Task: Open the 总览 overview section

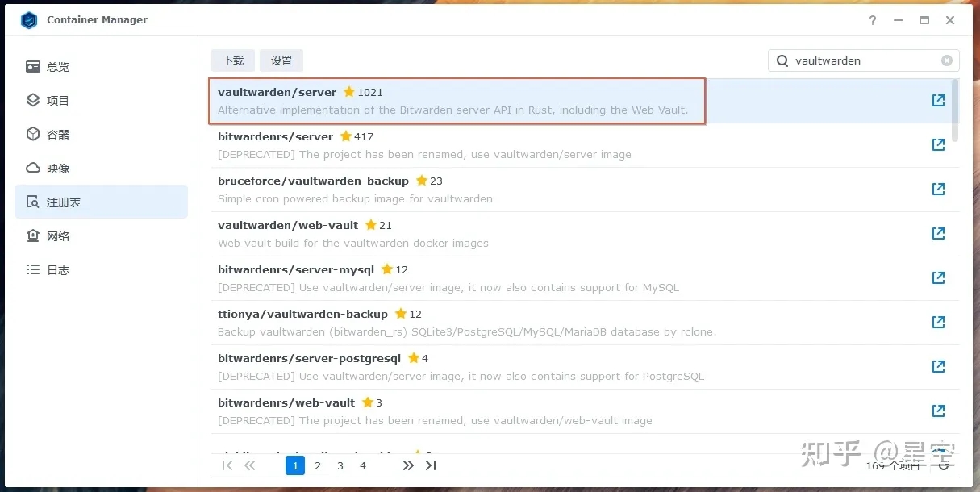Action: pos(58,67)
